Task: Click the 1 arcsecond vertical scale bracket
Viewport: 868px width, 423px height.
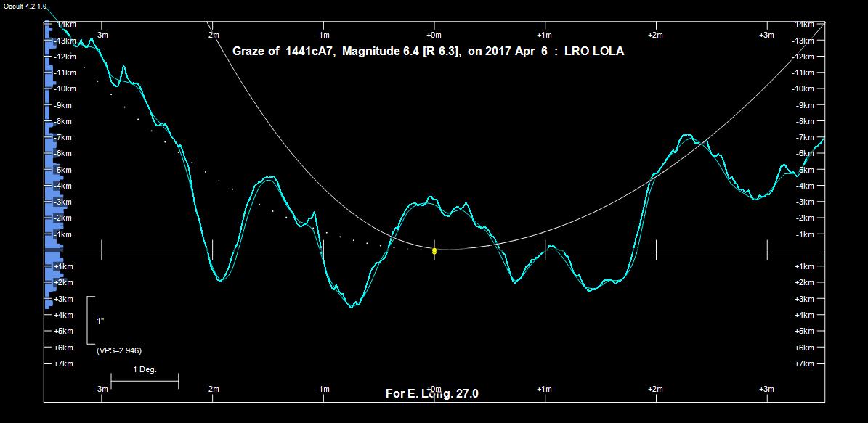Action: click(89, 320)
